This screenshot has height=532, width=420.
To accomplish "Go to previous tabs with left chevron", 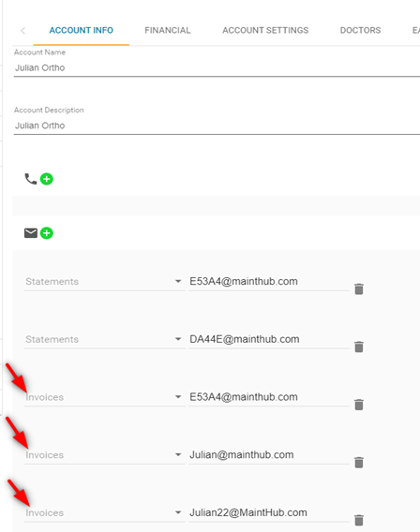I will point(22,31).
